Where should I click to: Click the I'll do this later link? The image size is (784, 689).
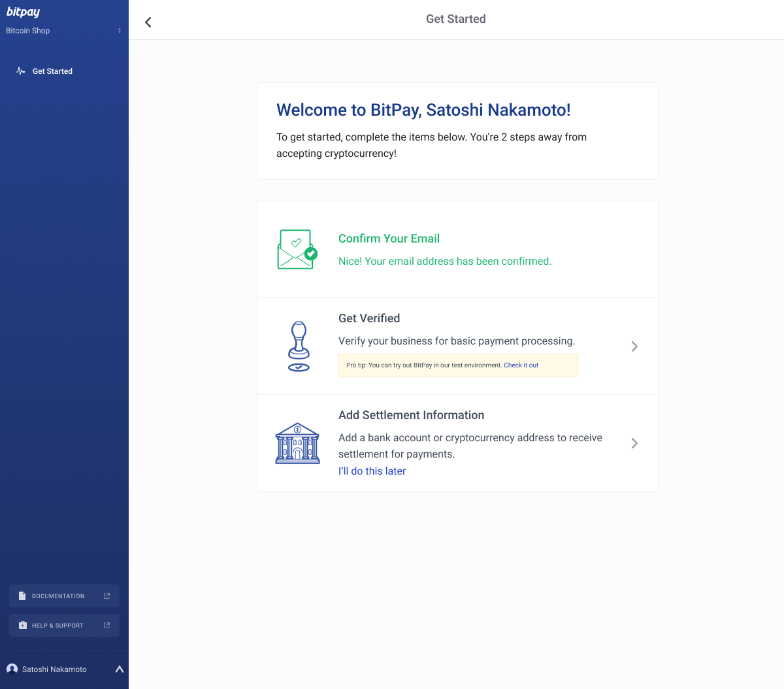(x=372, y=471)
